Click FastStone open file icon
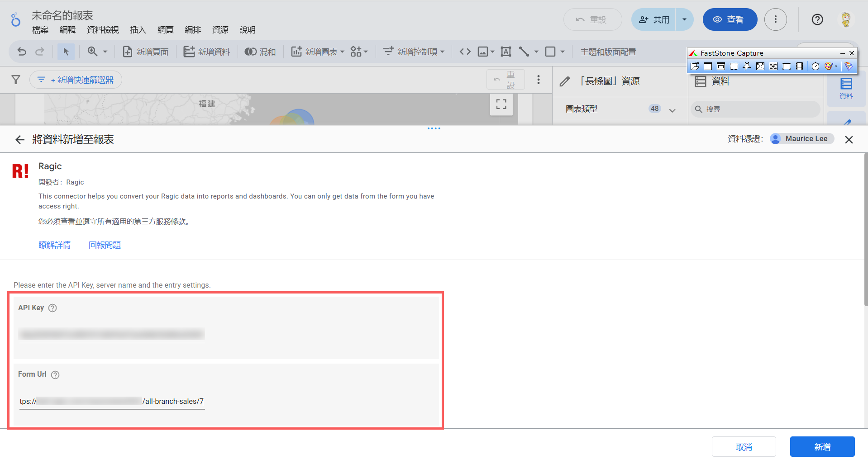The width and height of the screenshot is (868, 464). [x=694, y=66]
